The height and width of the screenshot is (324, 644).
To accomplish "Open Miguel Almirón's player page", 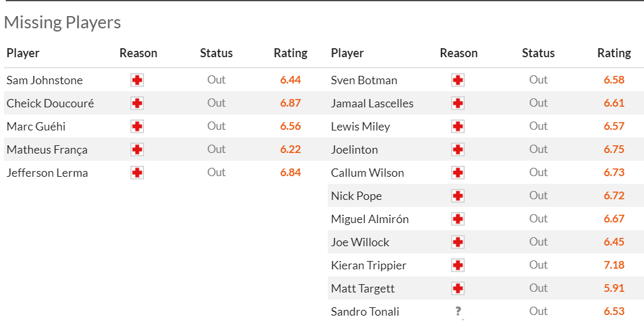I will pyautogui.click(x=370, y=219).
